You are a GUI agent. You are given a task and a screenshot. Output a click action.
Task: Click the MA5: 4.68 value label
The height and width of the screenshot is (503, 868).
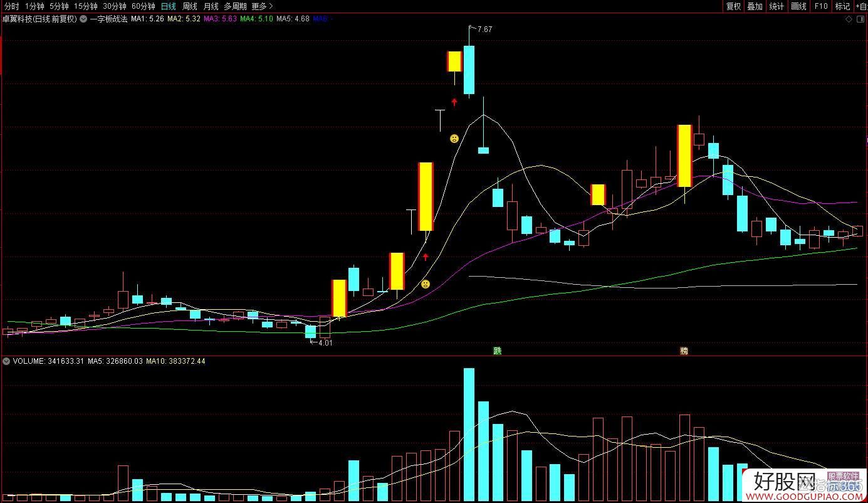point(293,19)
